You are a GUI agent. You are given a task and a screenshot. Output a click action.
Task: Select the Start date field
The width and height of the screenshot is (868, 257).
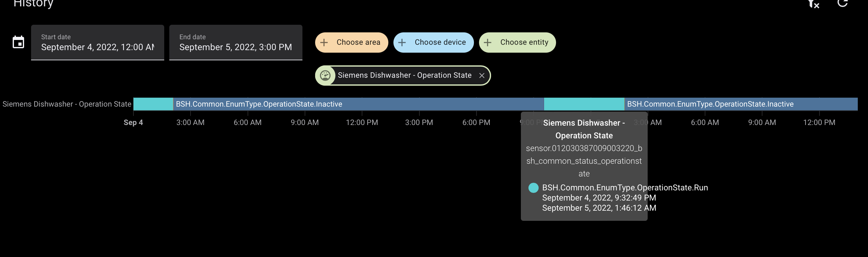pos(97,43)
